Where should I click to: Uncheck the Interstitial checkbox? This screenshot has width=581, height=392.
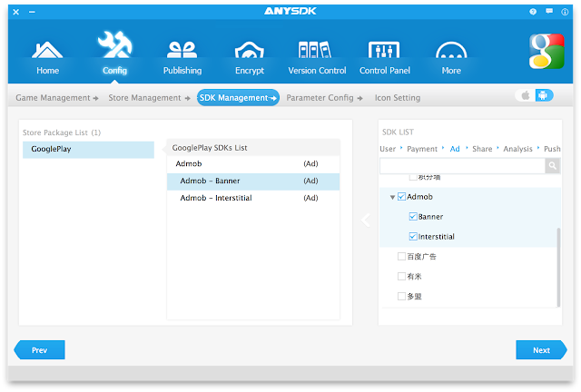pyautogui.click(x=413, y=237)
